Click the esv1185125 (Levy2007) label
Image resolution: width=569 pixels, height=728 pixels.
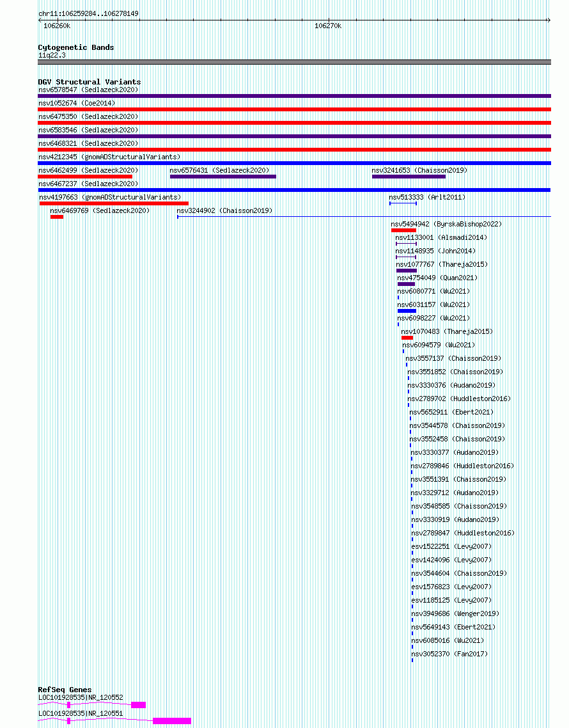pyautogui.click(x=451, y=601)
